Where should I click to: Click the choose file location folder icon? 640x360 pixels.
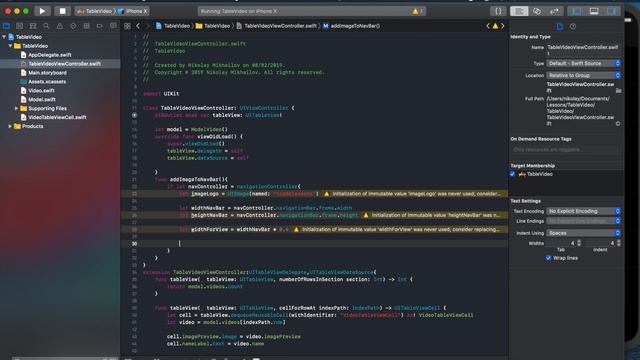point(618,90)
